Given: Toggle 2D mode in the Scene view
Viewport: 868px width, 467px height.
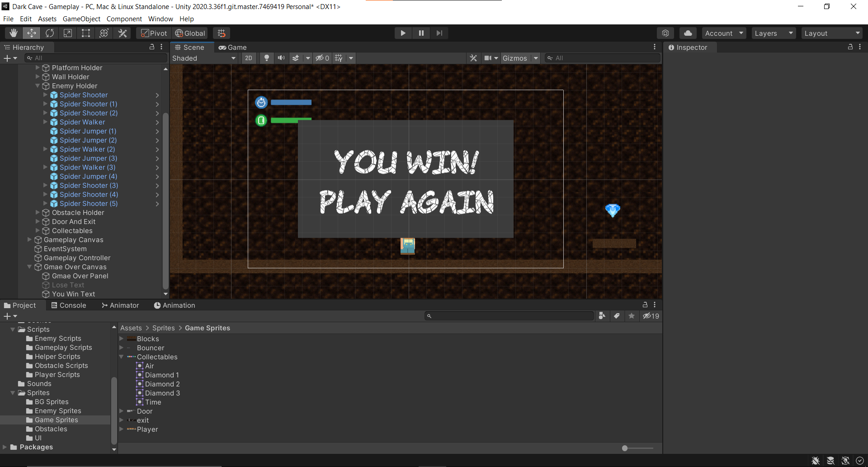Looking at the screenshot, I should tap(249, 58).
